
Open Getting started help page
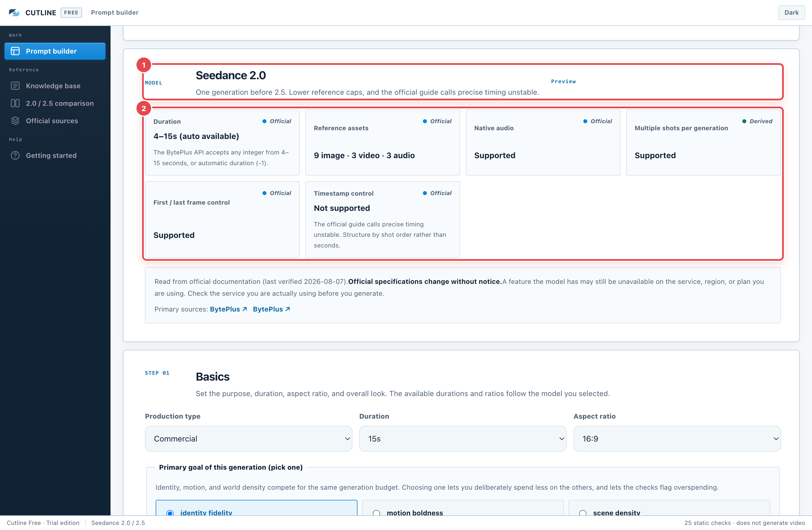(55, 156)
